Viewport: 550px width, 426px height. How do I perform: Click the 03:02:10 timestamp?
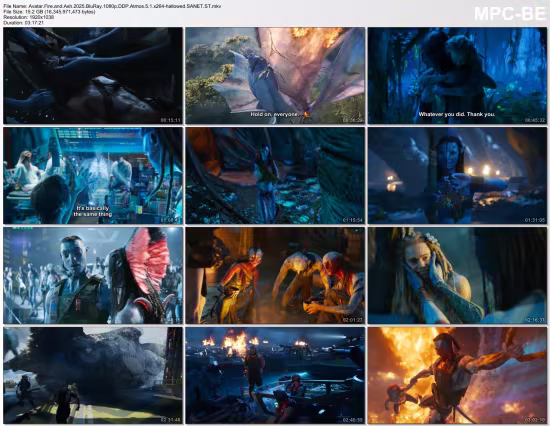[x=535, y=420]
